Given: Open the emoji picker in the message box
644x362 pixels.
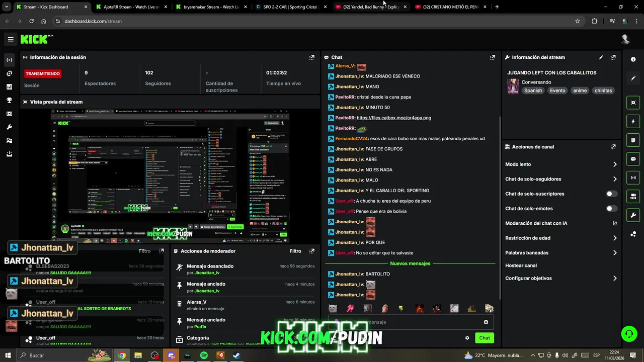Looking at the screenshot, I should (x=486, y=322).
